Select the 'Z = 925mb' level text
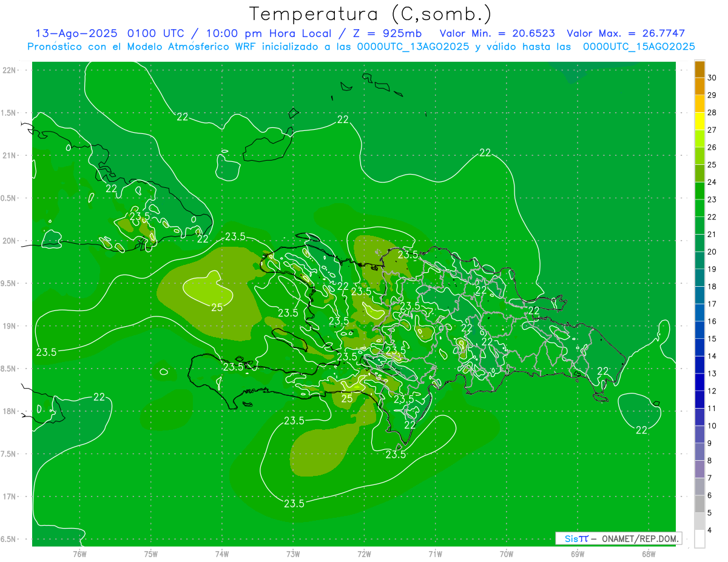This screenshot has width=728, height=562. [x=388, y=33]
